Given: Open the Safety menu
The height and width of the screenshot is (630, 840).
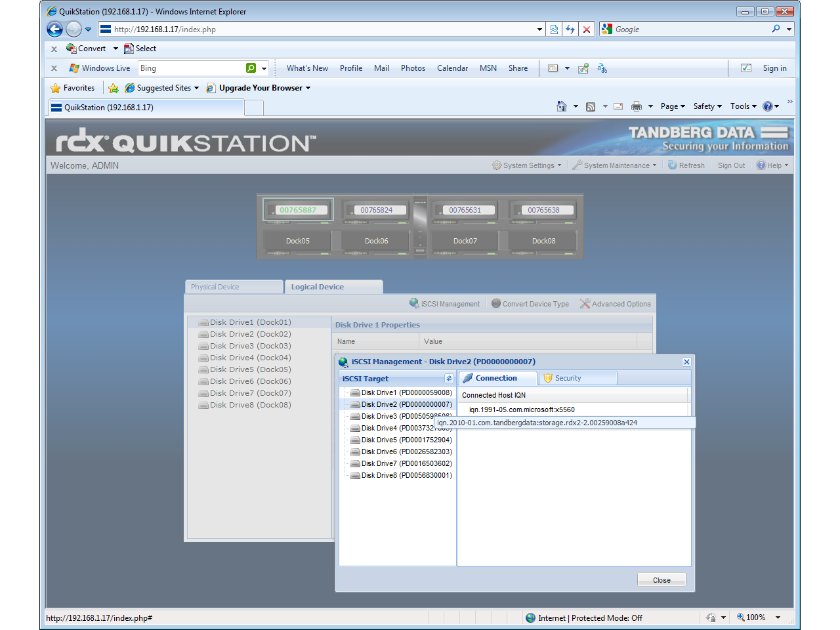Looking at the screenshot, I should pos(707,106).
